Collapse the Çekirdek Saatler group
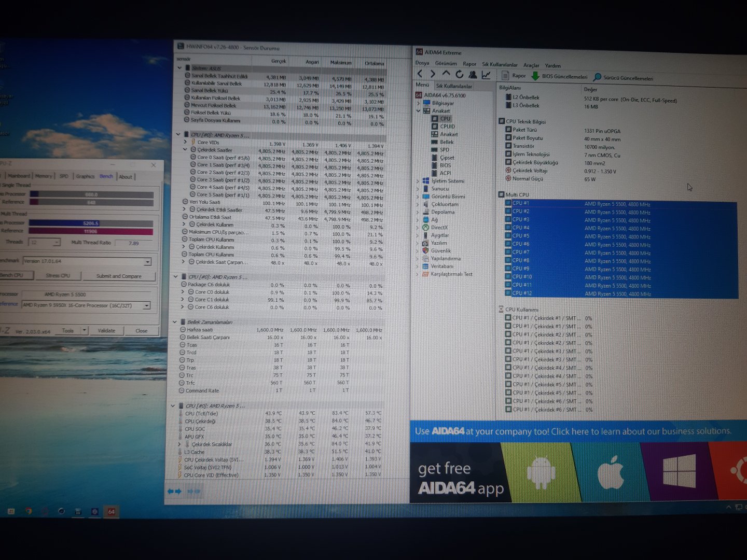Screen dimensions: 747x560 [185, 149]
